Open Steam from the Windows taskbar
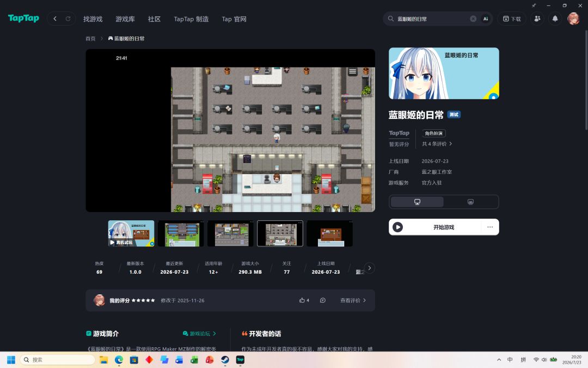Screen dimensions: 588x368 click(225, 360)
